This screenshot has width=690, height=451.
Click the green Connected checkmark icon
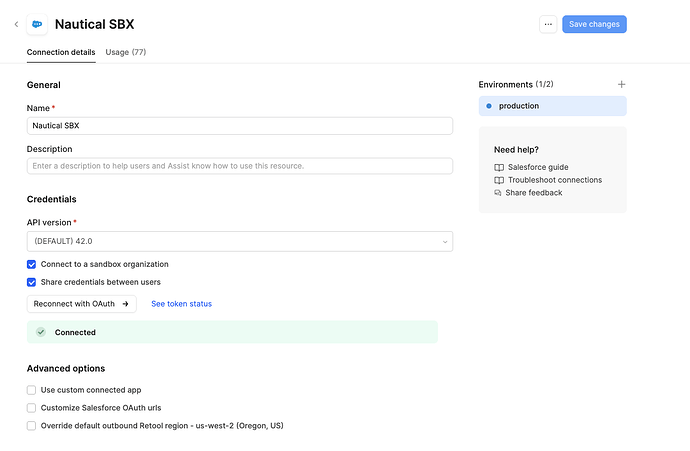click(41, 332)
